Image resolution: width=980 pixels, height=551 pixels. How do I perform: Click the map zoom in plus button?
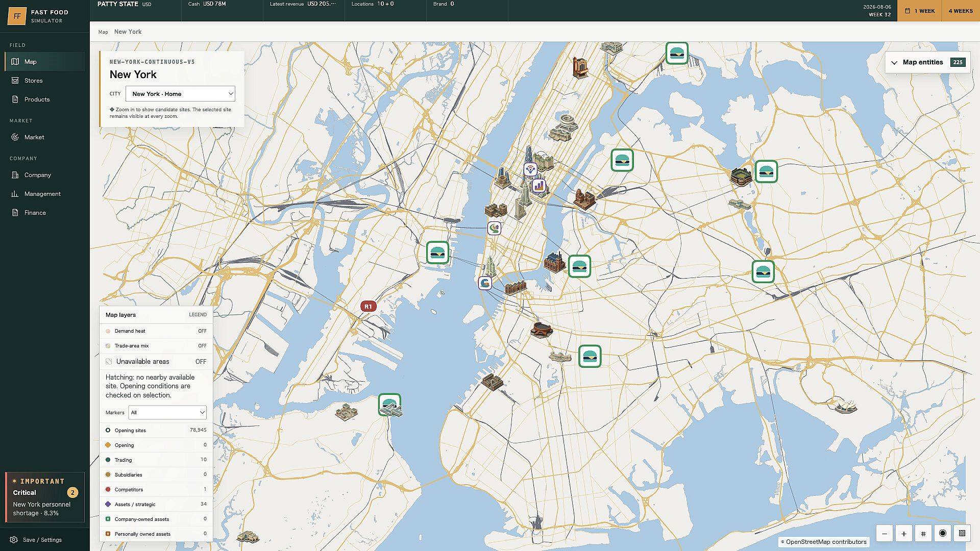click(904, 534)
